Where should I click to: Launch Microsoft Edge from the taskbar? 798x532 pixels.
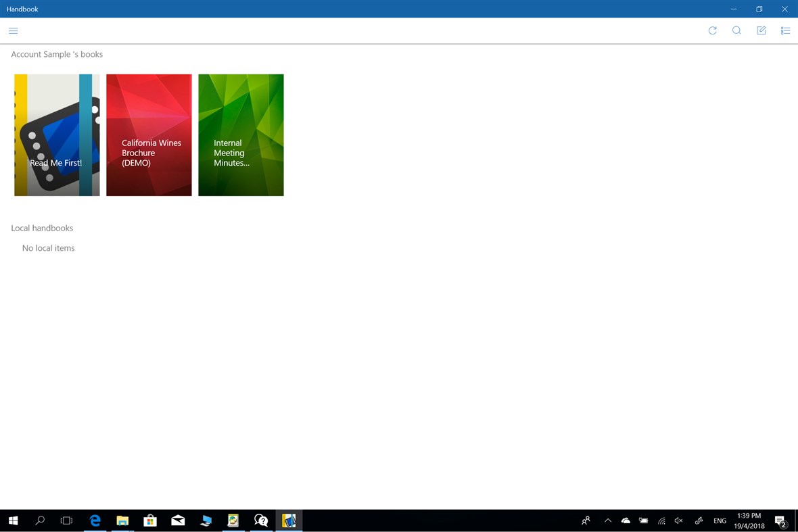[95, 521]
